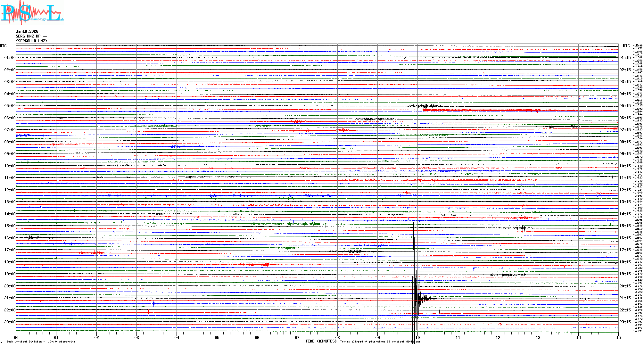Click the Each Vertical Division scale note

tap(41, 342)
